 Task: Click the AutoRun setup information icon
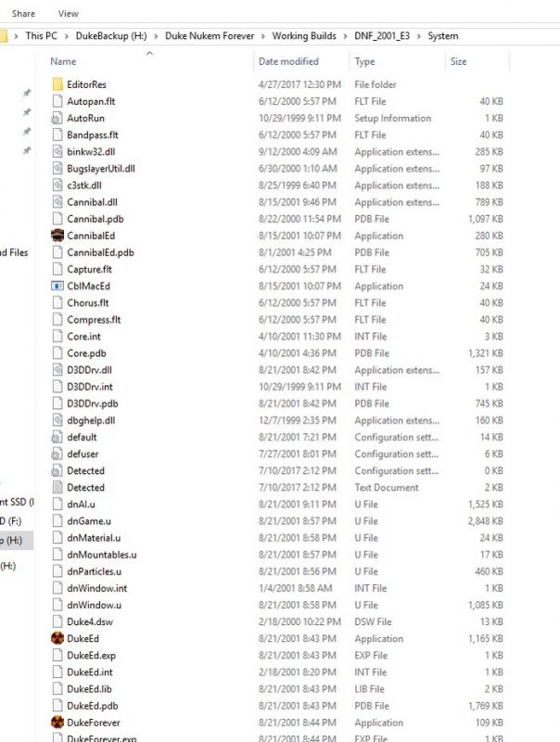(x=57, y=118)
